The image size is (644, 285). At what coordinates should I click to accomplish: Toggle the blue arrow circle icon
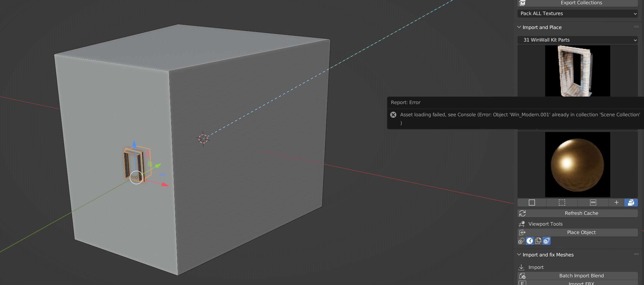pyautogui.click(x=530, y=241)
